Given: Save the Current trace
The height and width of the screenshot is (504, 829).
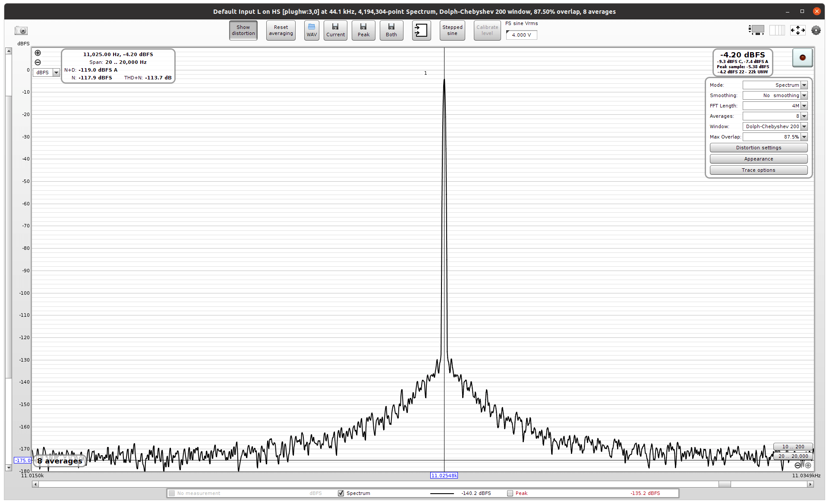Looking at the screenshot, I should point(335,30).
